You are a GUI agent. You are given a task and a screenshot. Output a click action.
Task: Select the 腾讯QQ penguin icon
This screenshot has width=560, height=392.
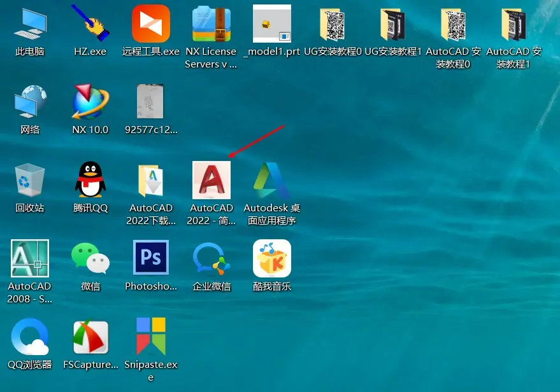[90, 179]
